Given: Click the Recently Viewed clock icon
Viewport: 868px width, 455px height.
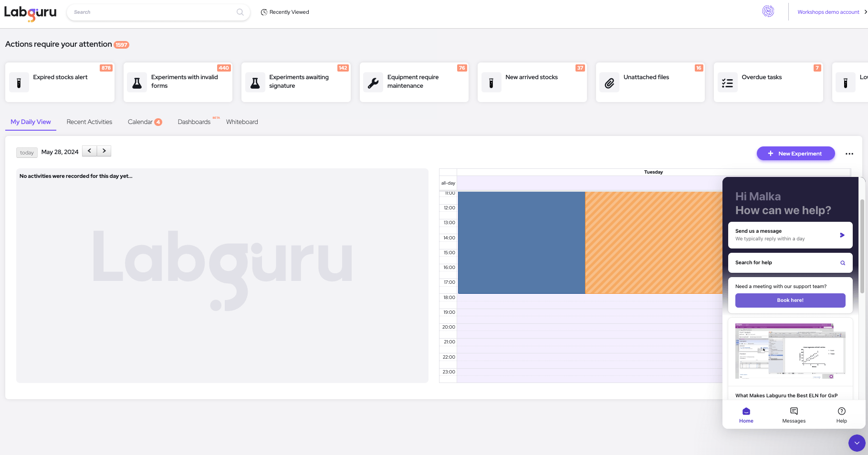Looking at the screenshot, I should click(x=264, y=12).
